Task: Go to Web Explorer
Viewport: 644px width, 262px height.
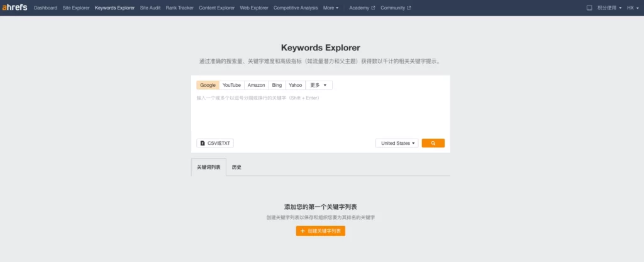Action: (x=254, y=8)
